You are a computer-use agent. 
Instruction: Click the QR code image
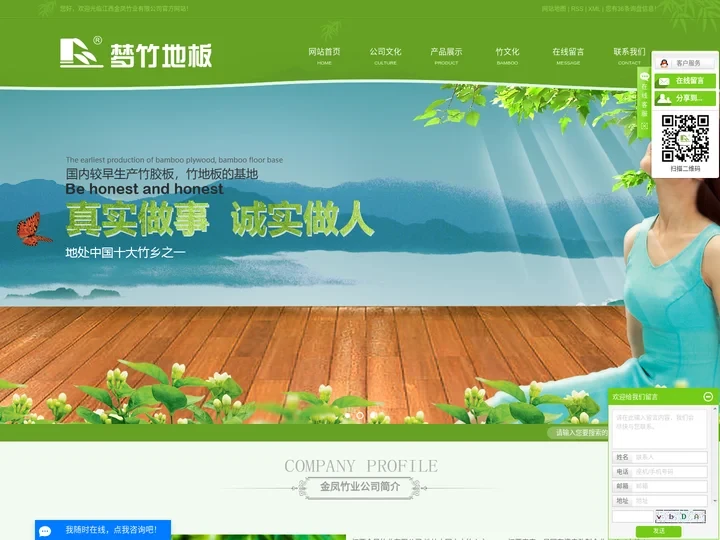pyautogui.click(x=685, y=138)
